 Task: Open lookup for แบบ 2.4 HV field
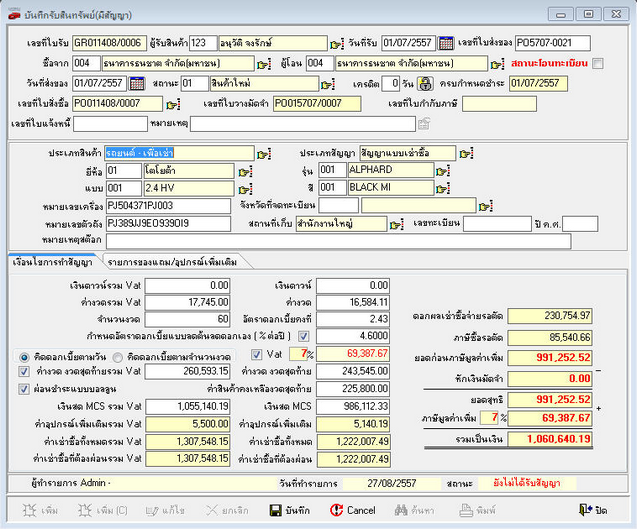[x=245, y=189]
